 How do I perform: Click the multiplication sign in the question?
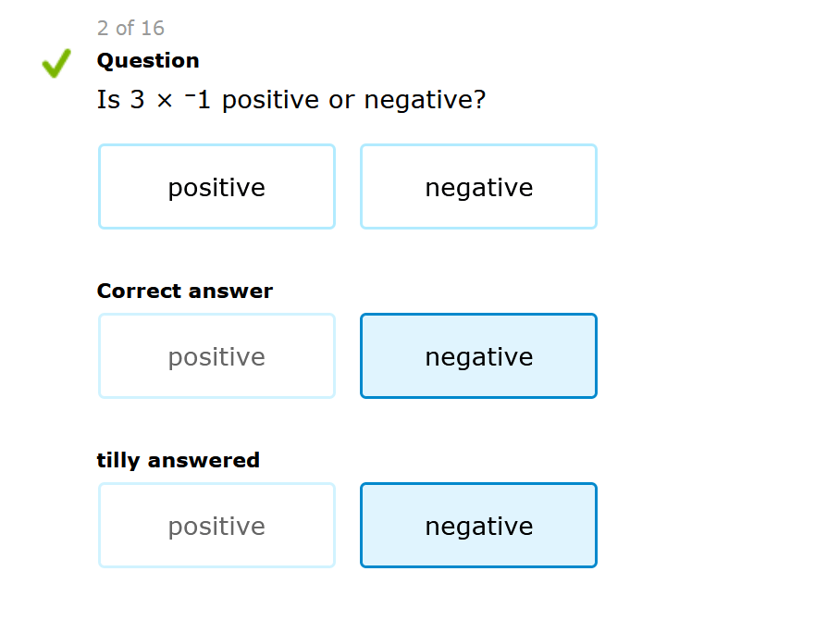coord(165,101)
